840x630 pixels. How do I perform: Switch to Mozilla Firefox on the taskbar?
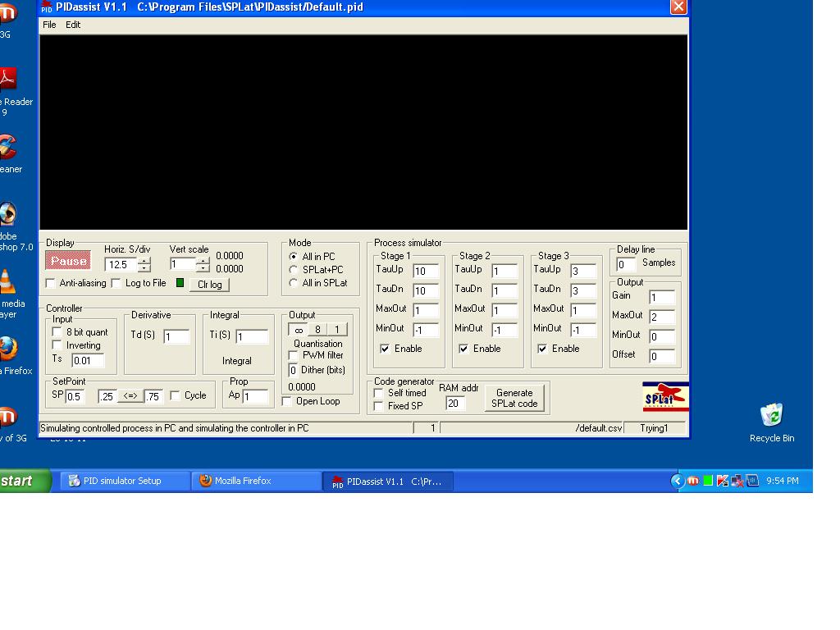coord(256,481)
